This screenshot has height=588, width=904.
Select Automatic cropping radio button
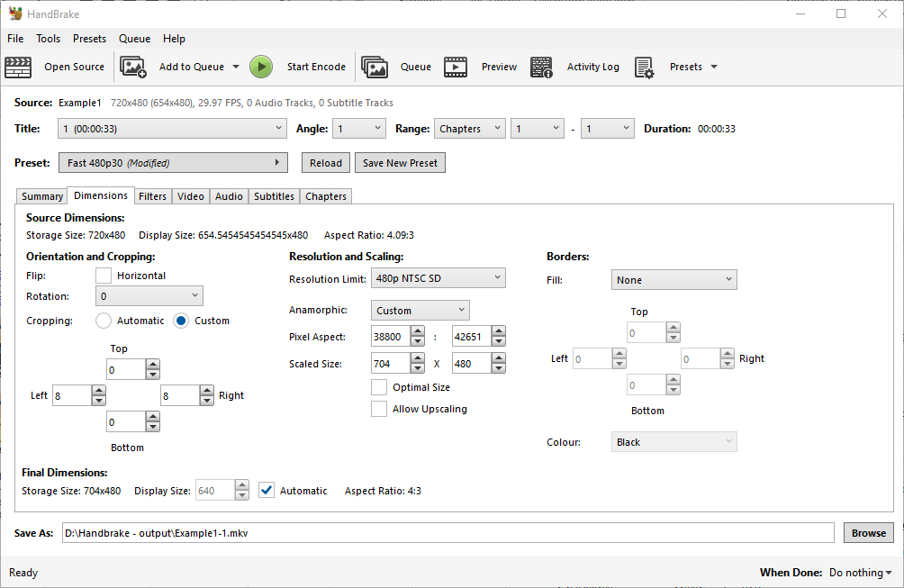click(104, 321)
